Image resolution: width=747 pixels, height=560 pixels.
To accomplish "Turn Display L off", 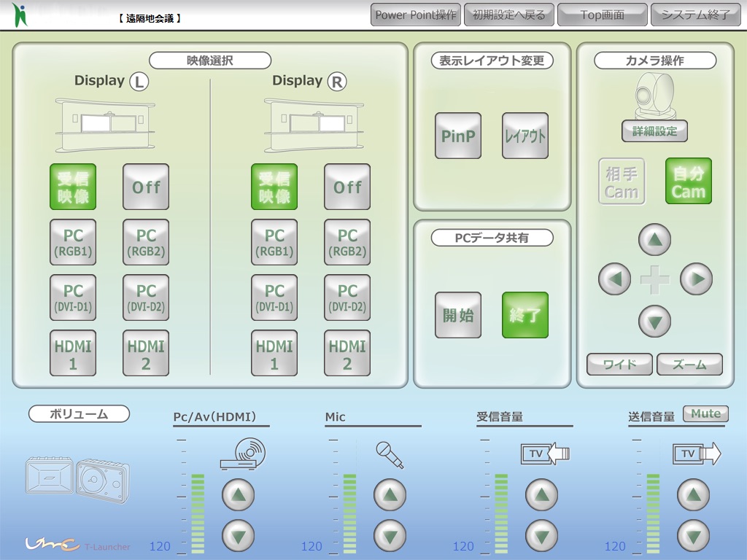I will [x=146, y=187].
